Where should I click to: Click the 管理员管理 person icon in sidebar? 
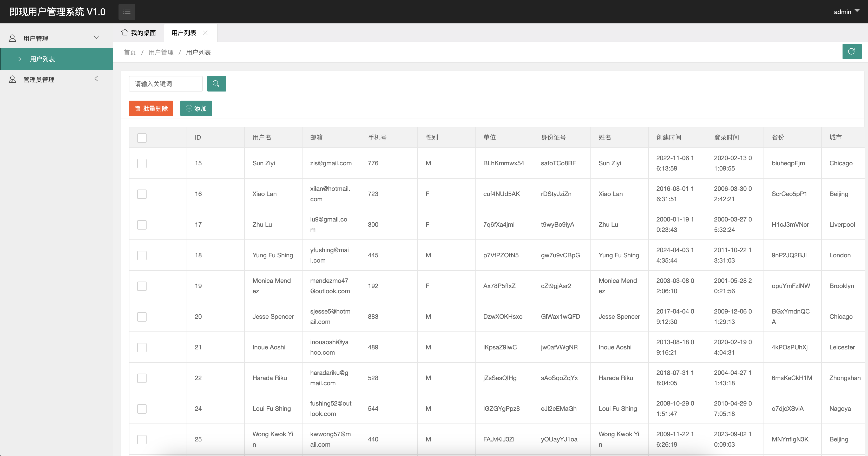12,79
